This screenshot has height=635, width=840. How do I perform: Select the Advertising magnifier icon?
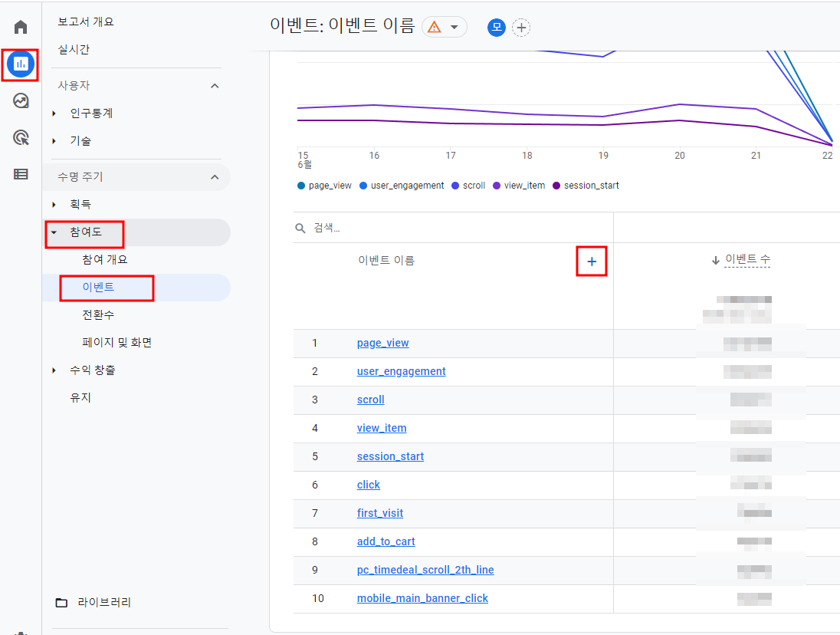point(19,136)
